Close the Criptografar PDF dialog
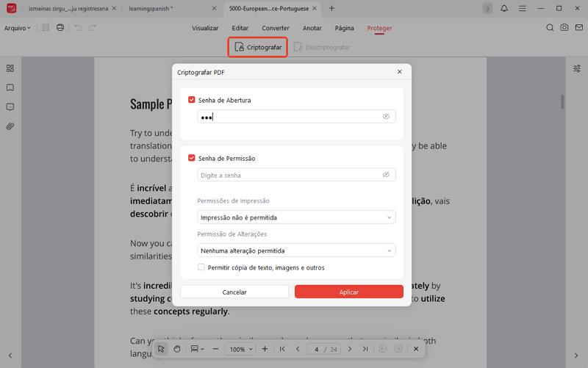Image resolution: width=588 pixels, height=368 pixels. click(x=399, y=71)
